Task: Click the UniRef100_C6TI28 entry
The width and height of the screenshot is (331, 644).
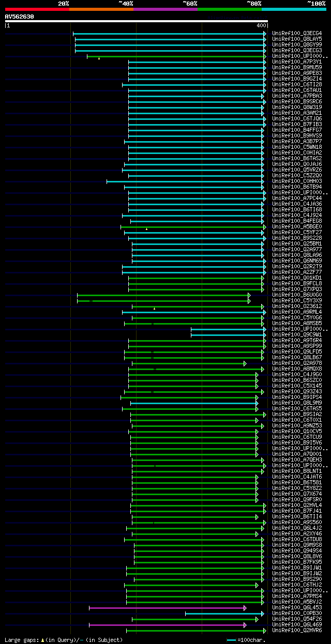Action: coord(297,85)
